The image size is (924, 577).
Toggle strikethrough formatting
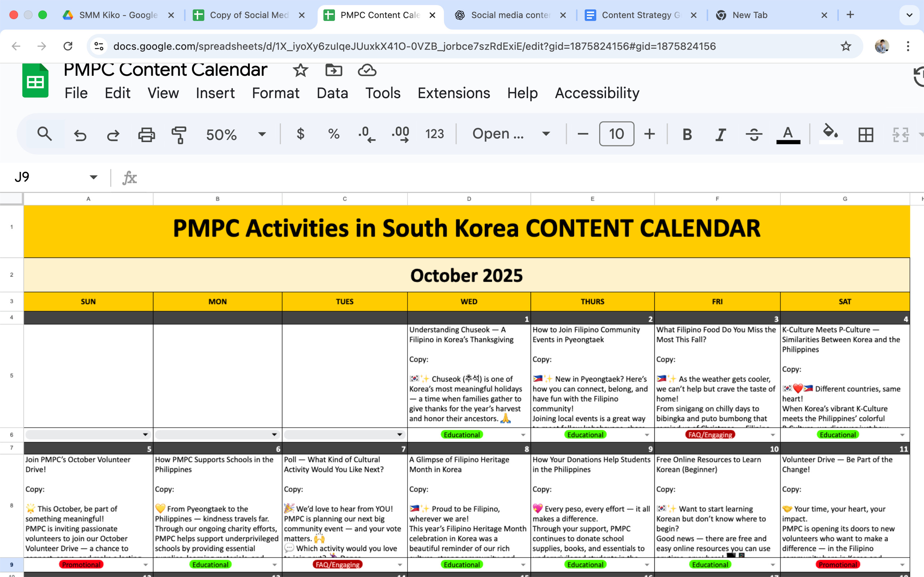753,134
